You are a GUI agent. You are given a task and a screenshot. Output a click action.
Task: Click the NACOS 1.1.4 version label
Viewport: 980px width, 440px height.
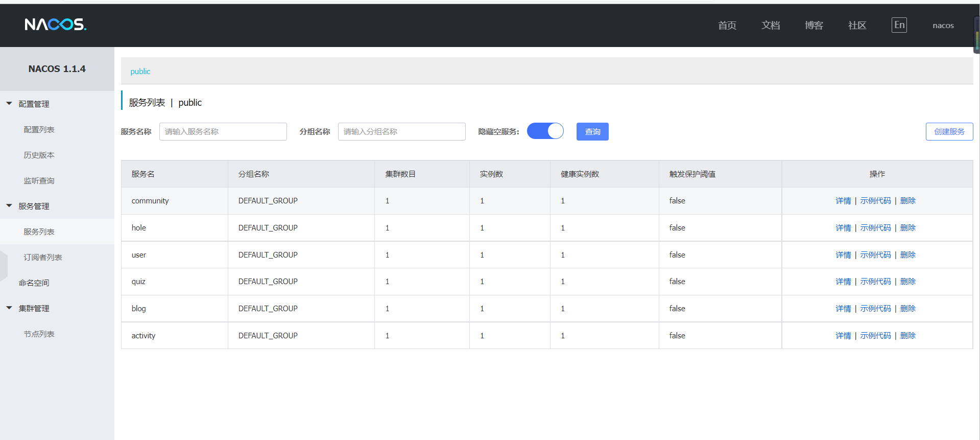point(57,68)
